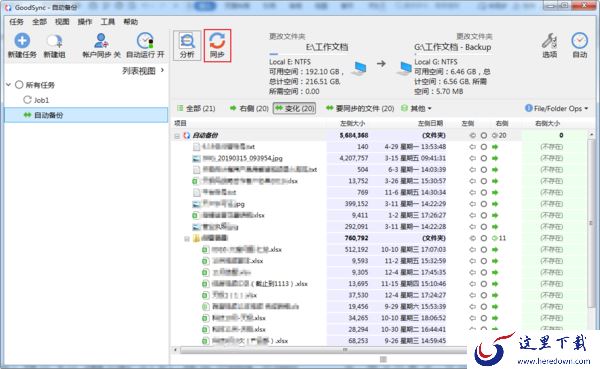600x369 pixels.
Task: Click the left-side 更改文件夹 browse link
Action: (287, 36)
